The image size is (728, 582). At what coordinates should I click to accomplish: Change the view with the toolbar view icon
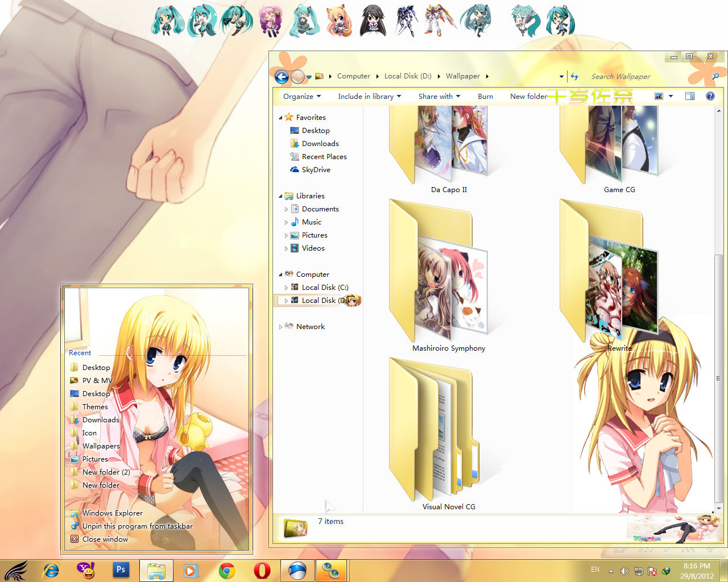[x=659, y=97]
